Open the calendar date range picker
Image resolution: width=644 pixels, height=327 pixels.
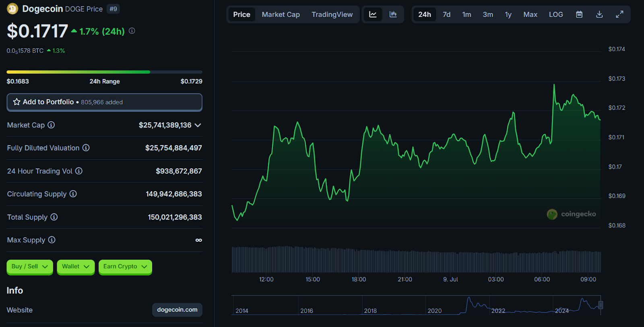[579, 14]
